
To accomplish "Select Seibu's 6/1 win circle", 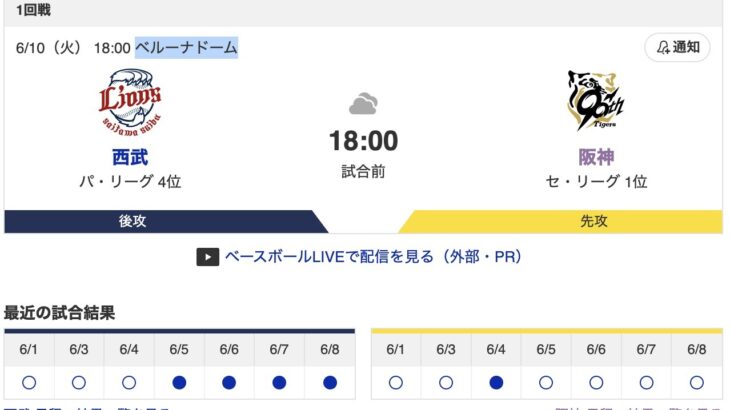I will pyautogui.click(x=29, y=383).
